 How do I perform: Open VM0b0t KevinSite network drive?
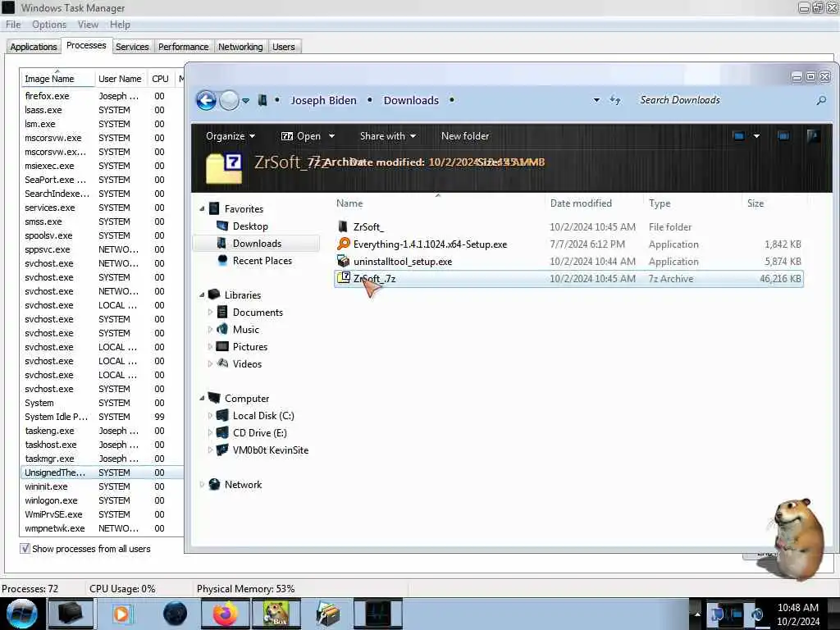[x=270, y=450]
